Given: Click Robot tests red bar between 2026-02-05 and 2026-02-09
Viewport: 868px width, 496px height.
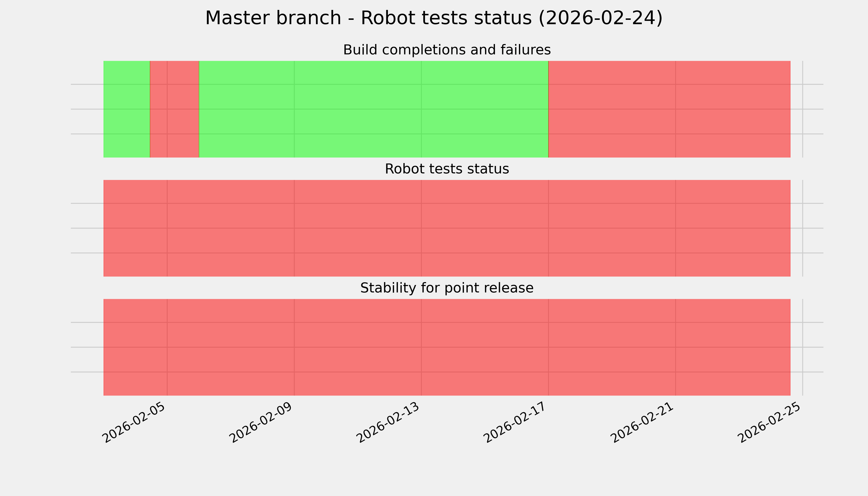Looking at the screenshot, I should pos(231,228).
